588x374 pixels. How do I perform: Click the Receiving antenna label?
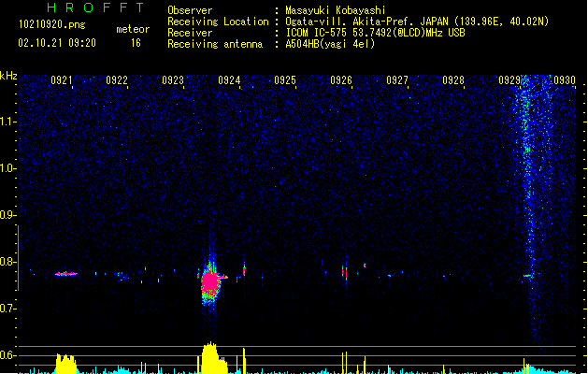click(215, 44)
